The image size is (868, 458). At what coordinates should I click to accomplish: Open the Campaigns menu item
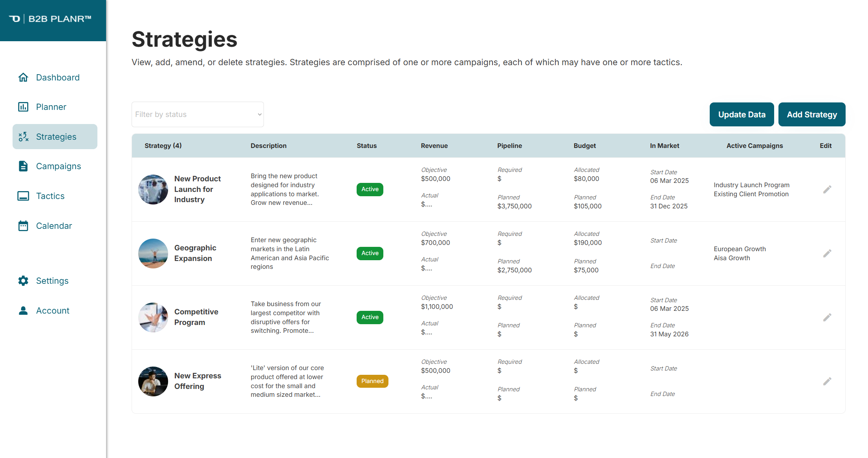58,166
